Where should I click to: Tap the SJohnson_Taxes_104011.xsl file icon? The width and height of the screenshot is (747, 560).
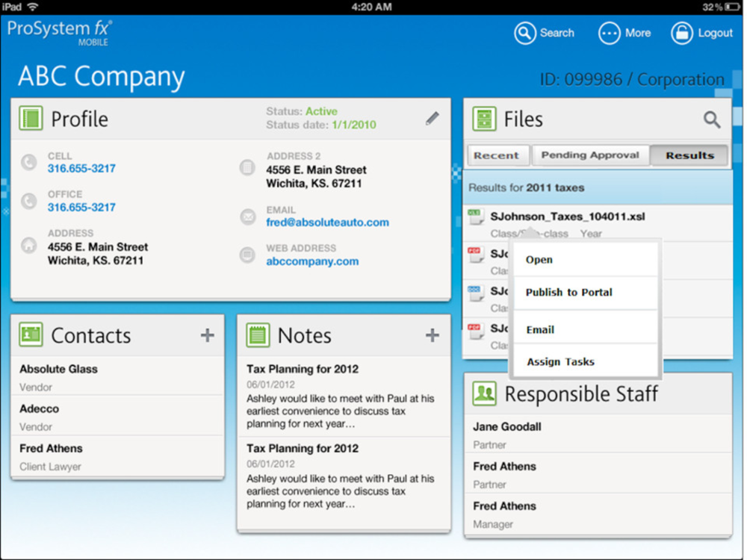click(x=475, y=217)
